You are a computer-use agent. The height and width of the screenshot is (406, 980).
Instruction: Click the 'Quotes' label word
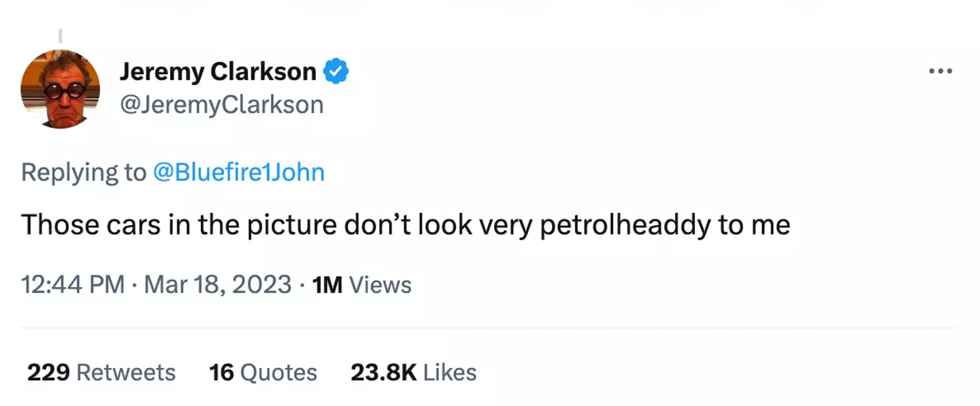279,373
